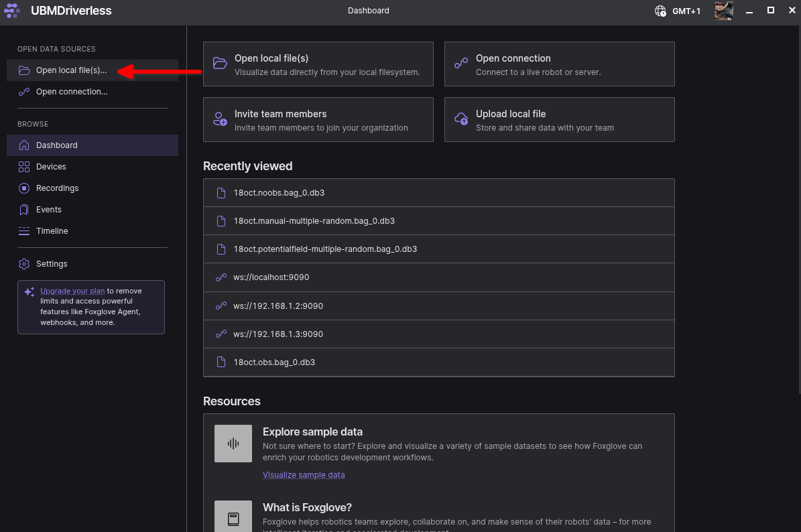Click the Timeline icon in sidebar
Image resolution: width=801 pixels, height=532 pixels.
click(x=24, y=231)
